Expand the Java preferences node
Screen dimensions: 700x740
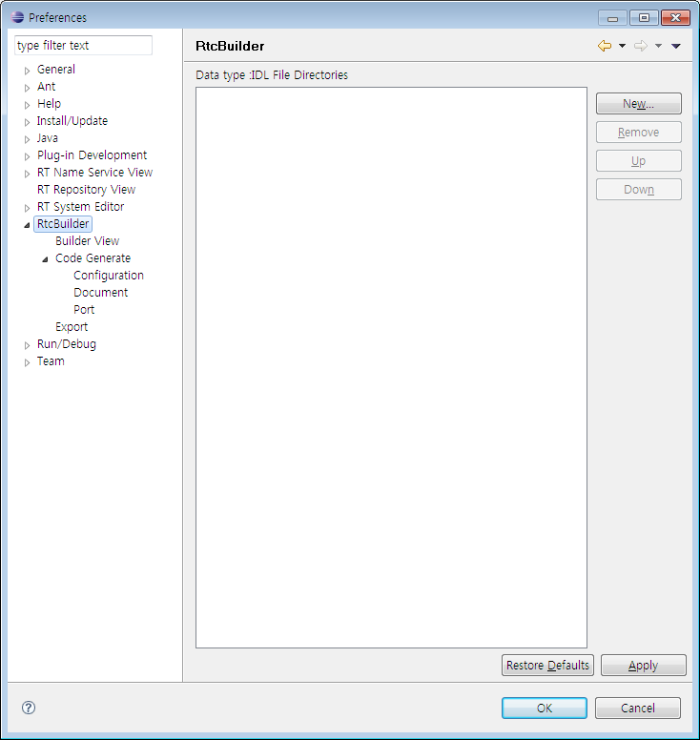click(27, 139)
